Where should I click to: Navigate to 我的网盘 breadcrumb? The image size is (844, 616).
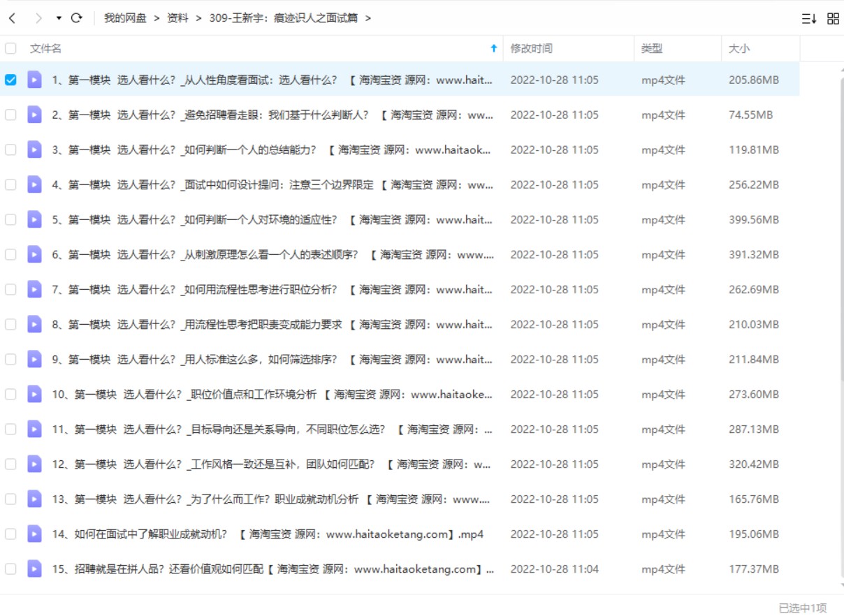(x=125, y=18)
